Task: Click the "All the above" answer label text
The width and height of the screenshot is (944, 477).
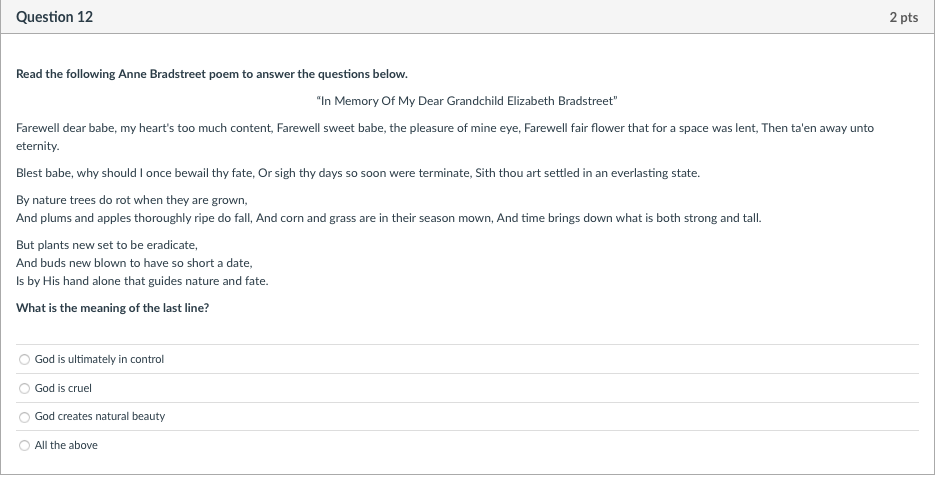Action: (x=66, y=445)
